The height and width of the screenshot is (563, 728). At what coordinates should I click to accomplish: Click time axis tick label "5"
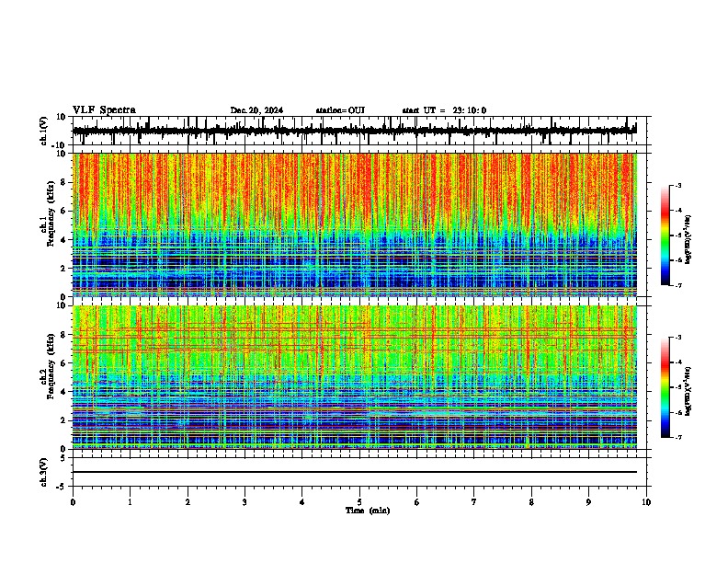pyautogui.click(x=359, y=502)
